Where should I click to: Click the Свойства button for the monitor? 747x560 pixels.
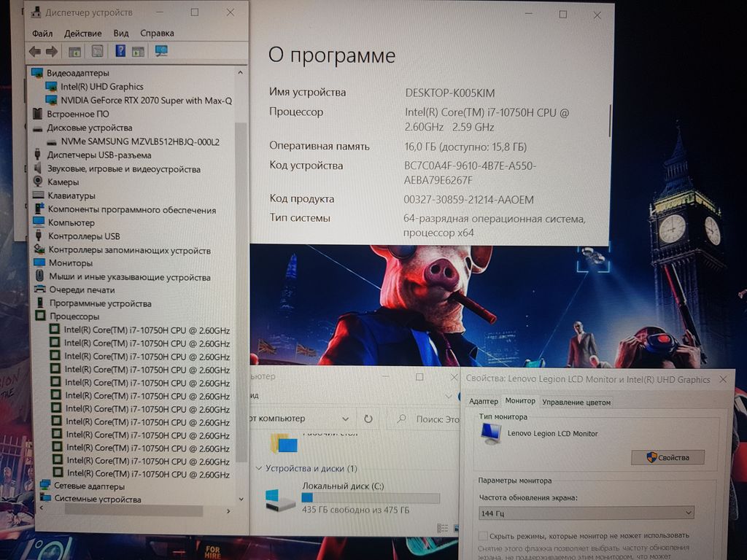tap(667, 457)
